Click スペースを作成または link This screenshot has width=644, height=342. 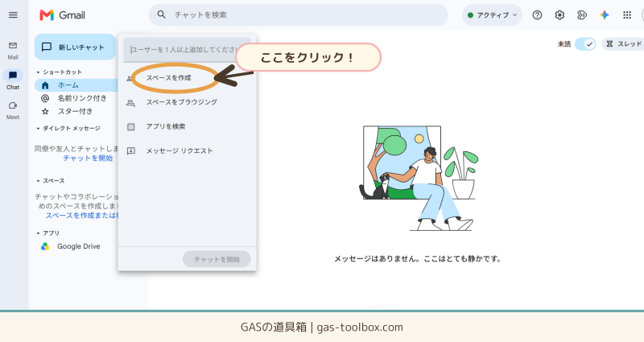click(x=82, y=216)
